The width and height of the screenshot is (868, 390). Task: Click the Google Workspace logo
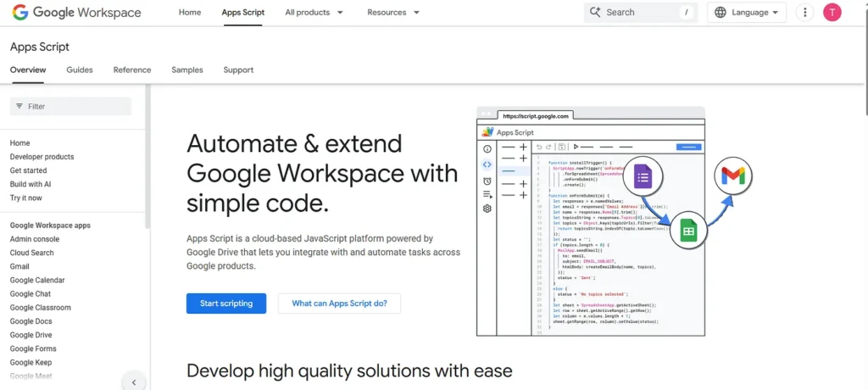[76, 12]
